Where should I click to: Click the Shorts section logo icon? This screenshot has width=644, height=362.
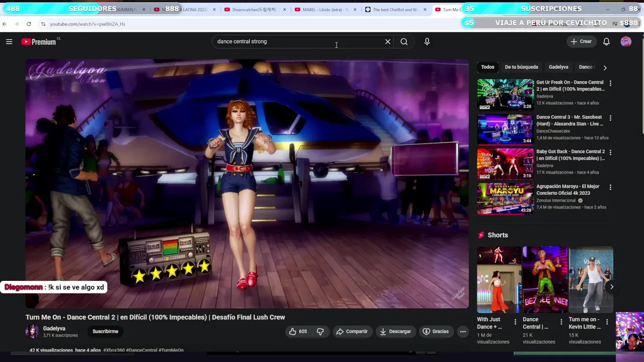coord(481,235)
